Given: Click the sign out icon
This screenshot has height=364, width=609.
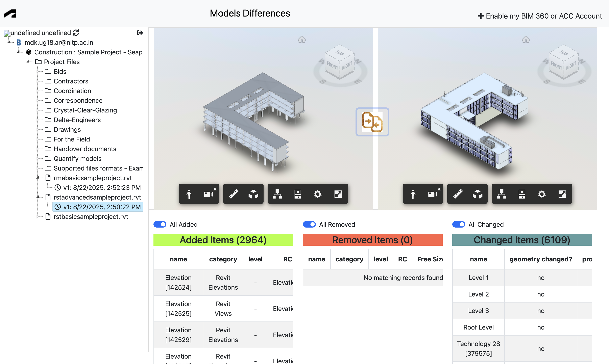Looking at the screenshot, I should [140, 33].
